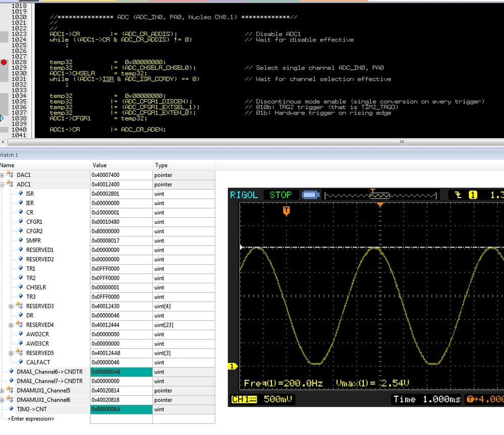
Task: Select the highlighted DMA1_Channel6->CNDTR value 0x000000A8
Action: (x=121, y=371)
